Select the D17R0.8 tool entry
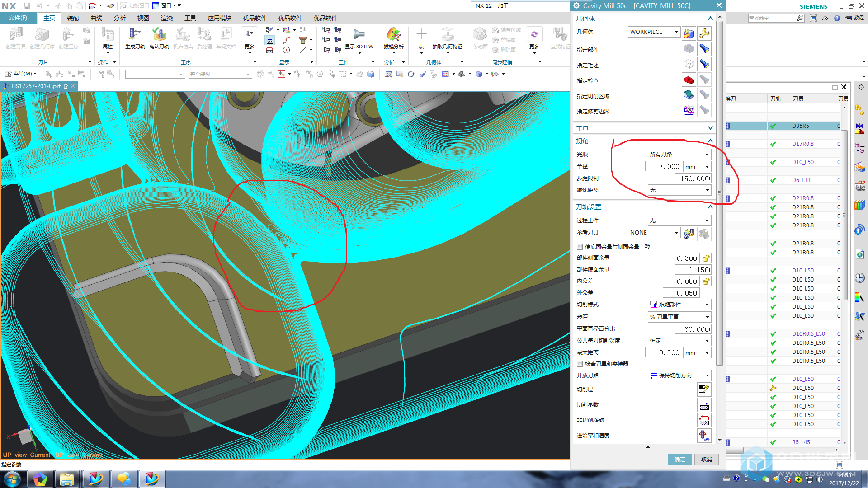 tap(802, 144)
